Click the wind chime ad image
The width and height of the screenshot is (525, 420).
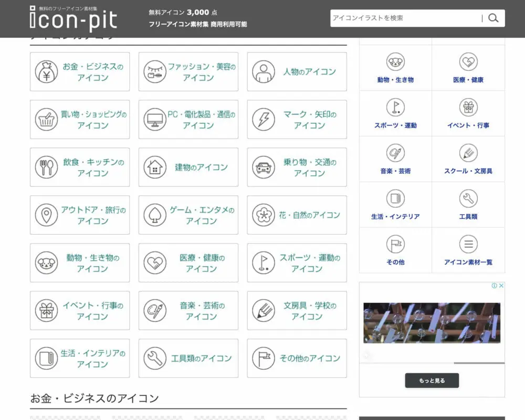[x=432, y=323]
